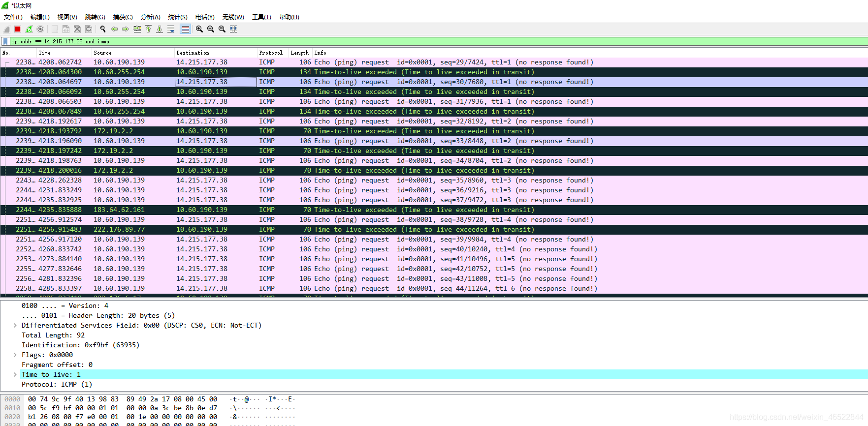Click go to specified packet icon

tap(137, 29)
